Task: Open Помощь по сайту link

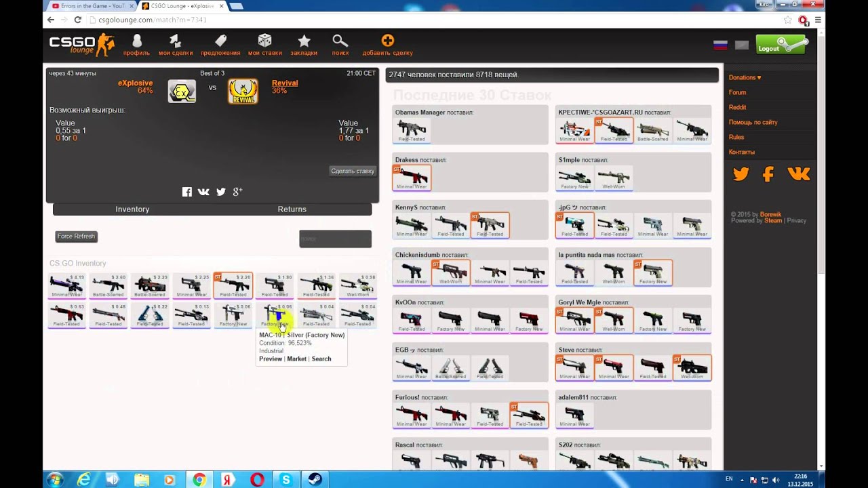Action: tap(753, 122)
